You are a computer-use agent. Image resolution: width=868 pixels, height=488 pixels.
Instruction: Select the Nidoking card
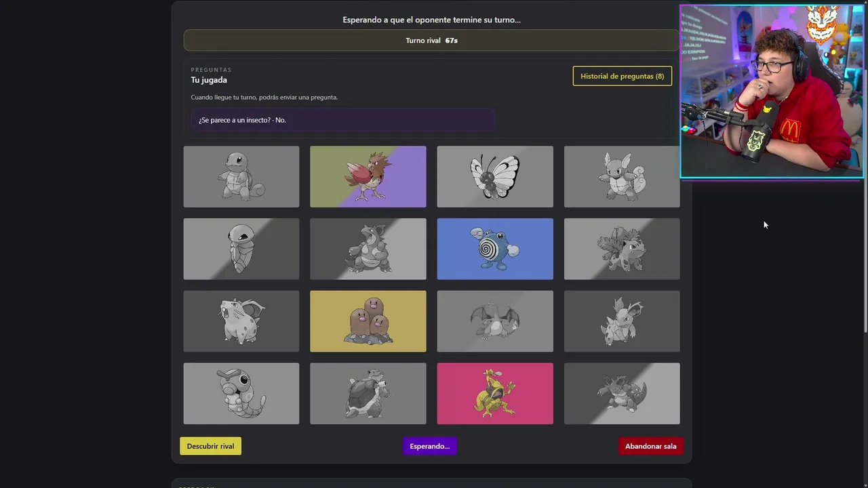pos(622,394)
